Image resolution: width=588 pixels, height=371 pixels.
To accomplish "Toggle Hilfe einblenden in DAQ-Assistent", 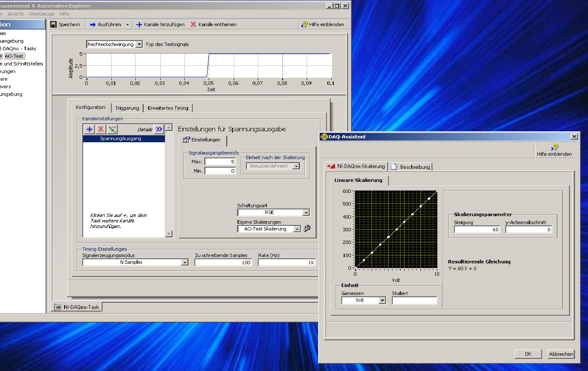I will click(554, 150).
